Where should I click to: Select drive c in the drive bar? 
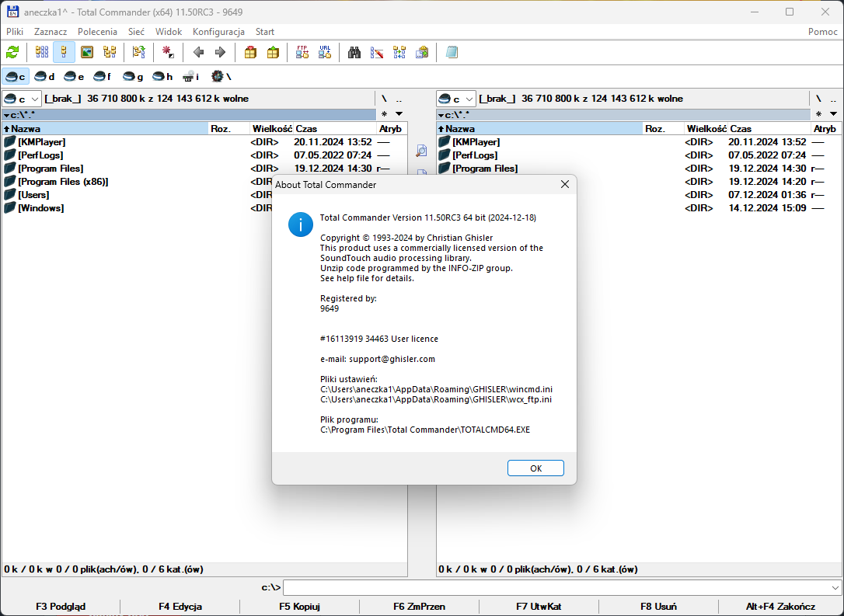pyautogui.click(x=15, y=76)
